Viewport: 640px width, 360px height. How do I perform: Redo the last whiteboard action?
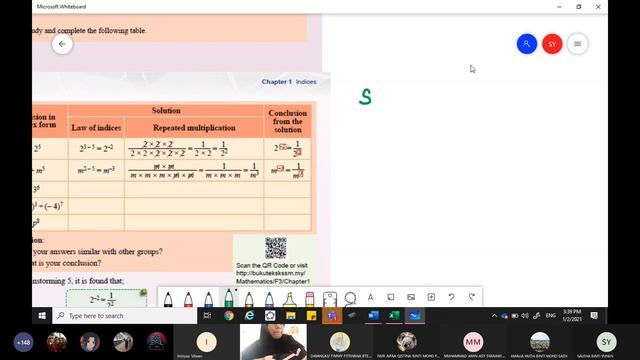(472, 297)
